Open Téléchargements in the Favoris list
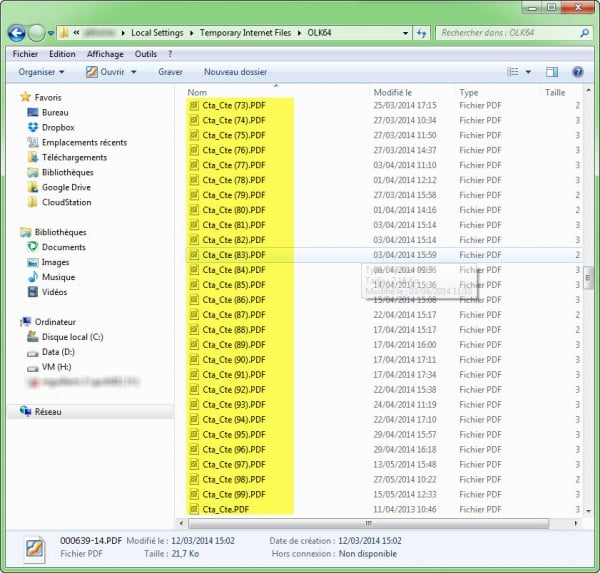This screenshot has width=600, height=573. 74,157
